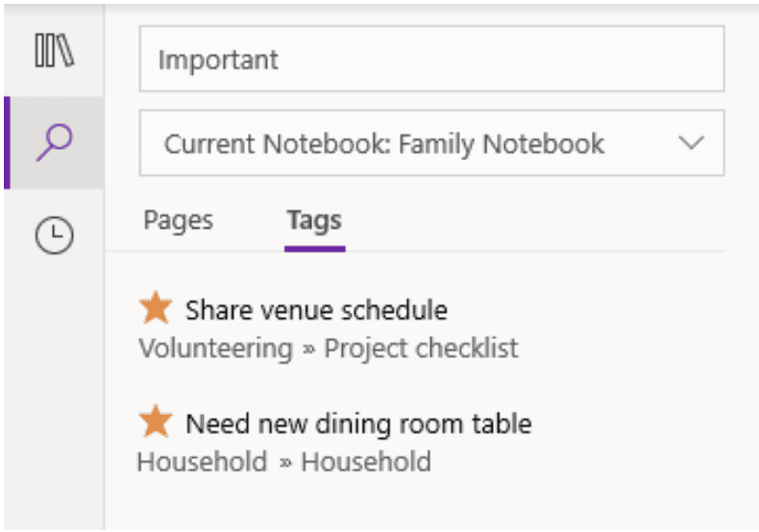Open the notebooks navigation icon
759x532 pixels.
tap(54, 50)
